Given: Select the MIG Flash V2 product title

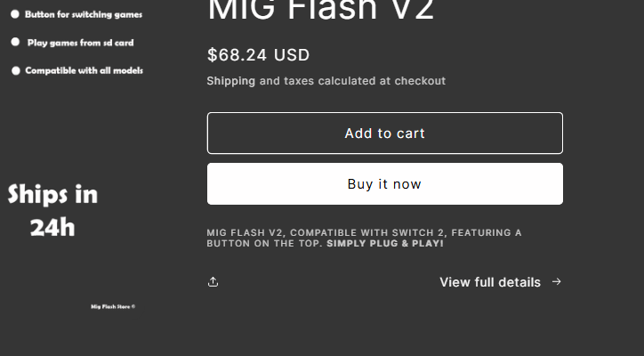Looking at the screenshot, I should [x=320, y=11].
